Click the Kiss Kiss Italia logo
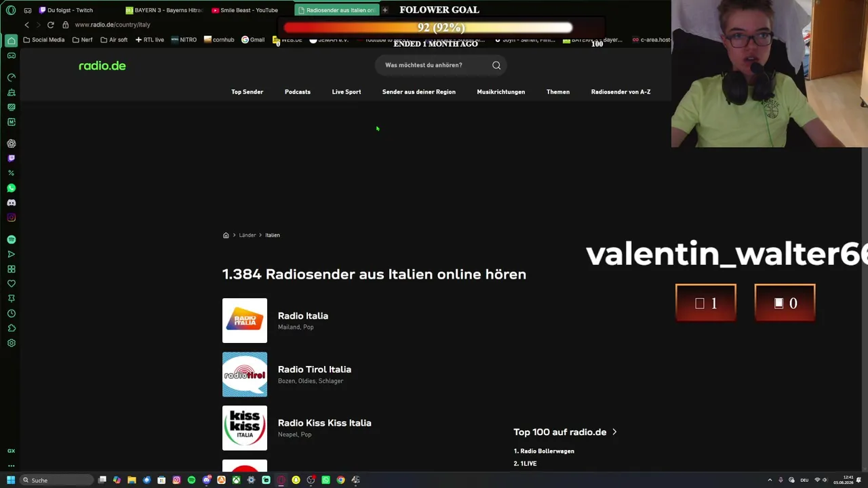The height and width of the screenshot is (488, 868). click(245, 428)
